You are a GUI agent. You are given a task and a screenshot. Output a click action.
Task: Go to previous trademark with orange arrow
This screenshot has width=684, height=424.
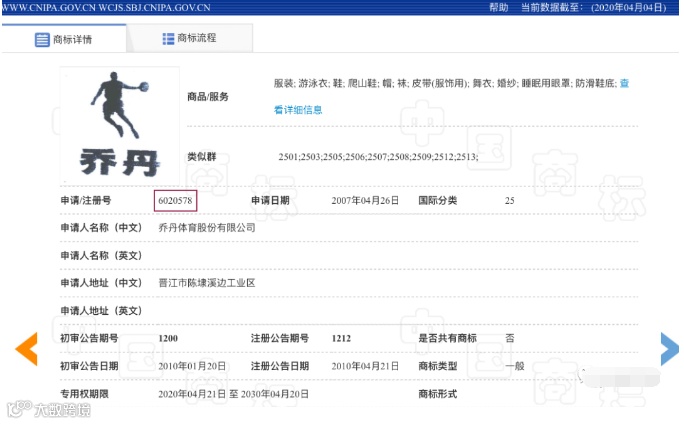pos(27,348)
